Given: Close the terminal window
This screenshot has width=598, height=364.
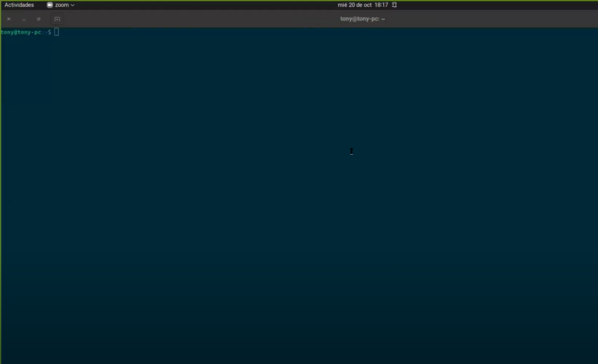Looking at the screenshot, I should [x=9, y=19].
